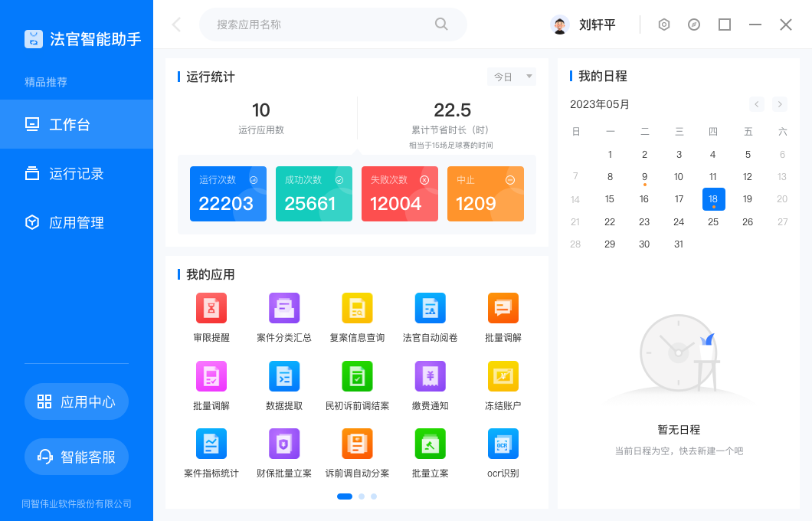Click the 诉前调自动分案 app icon
Image resolution: width=812 pixels, height=521 pixels.
(x=357, y=444)
